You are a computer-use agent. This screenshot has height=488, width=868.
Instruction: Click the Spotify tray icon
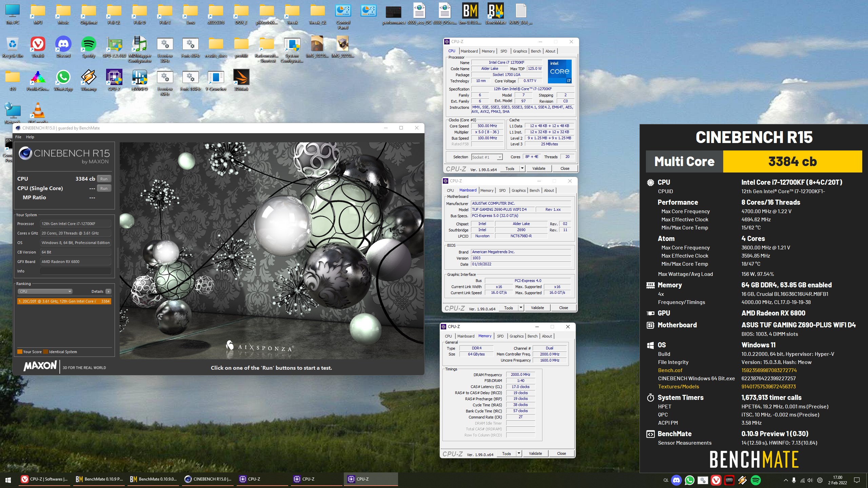pyautogui.click(x=756, y=480)
